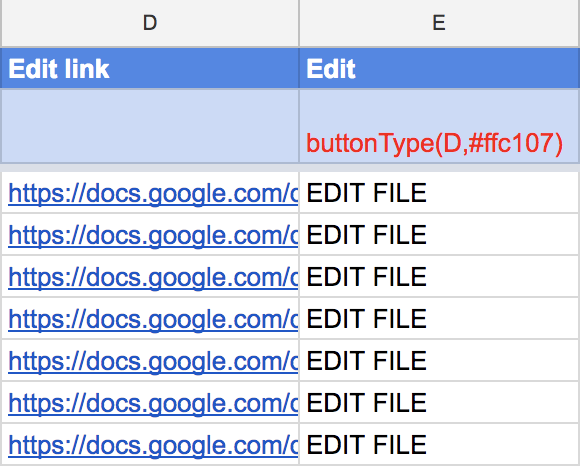Open the sixth docs.google.com link
580x466 pixels.
tap(153, 403)
